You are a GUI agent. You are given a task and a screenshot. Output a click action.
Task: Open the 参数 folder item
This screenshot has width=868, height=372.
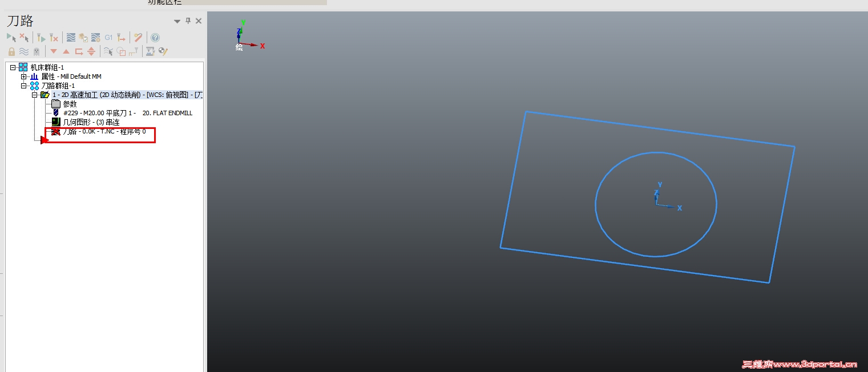pyautogui.click(x=70, y=104)
